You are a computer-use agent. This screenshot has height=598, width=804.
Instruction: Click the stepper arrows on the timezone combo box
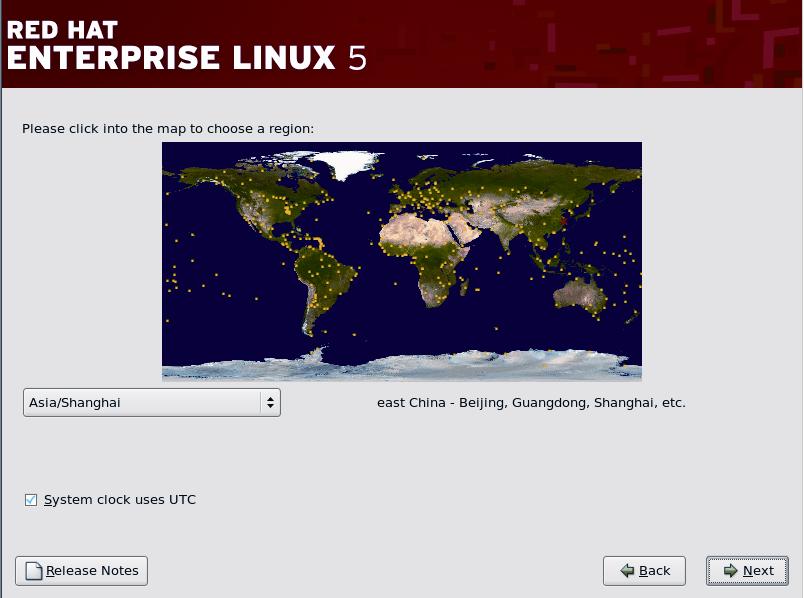269,402
